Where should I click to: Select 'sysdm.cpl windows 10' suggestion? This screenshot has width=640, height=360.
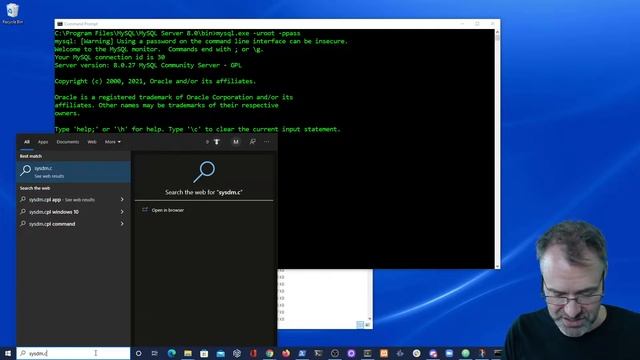(53, 212)
